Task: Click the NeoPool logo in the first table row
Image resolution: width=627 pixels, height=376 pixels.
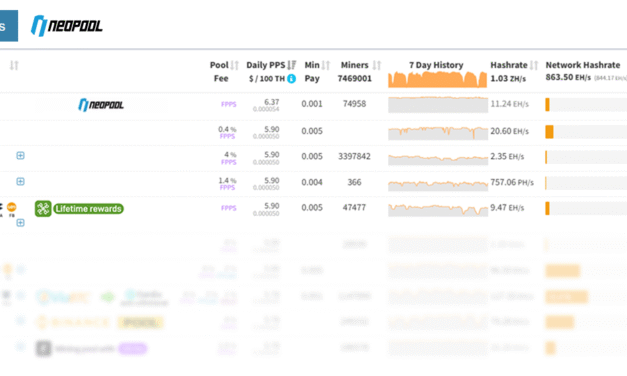Action: pos(101,105)
